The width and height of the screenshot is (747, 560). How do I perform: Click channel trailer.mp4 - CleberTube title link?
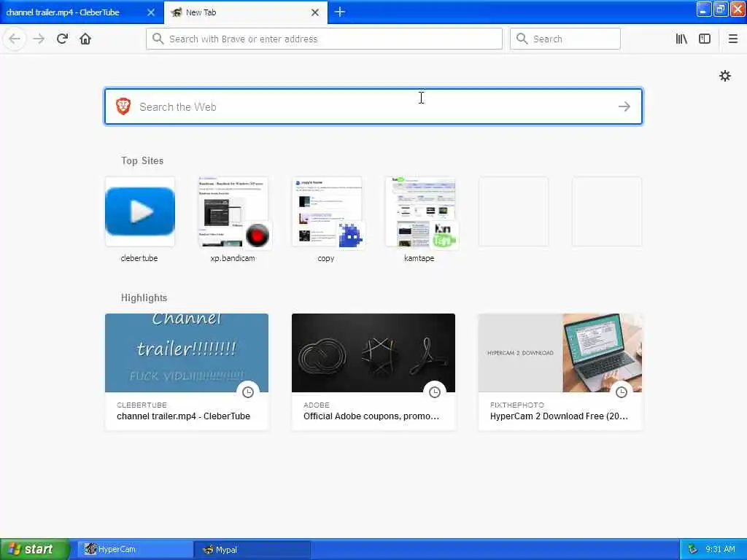click(183, 416)
